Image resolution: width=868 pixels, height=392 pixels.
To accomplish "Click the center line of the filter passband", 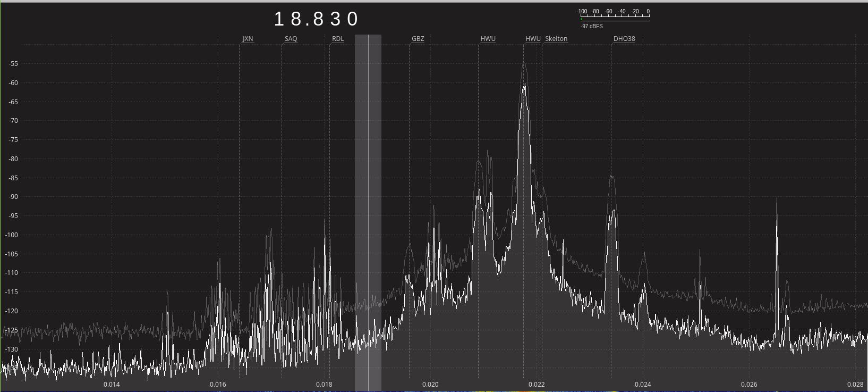I will point(368,213).
